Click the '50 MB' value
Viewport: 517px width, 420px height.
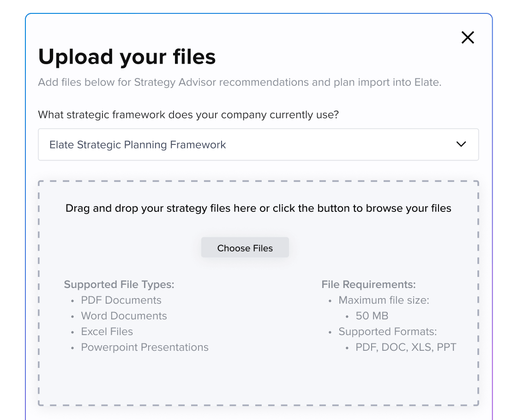point(372,316)
